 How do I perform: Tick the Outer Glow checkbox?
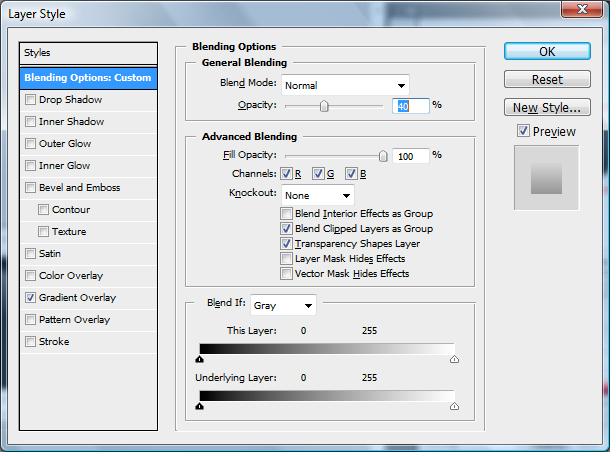pos(30,144)
